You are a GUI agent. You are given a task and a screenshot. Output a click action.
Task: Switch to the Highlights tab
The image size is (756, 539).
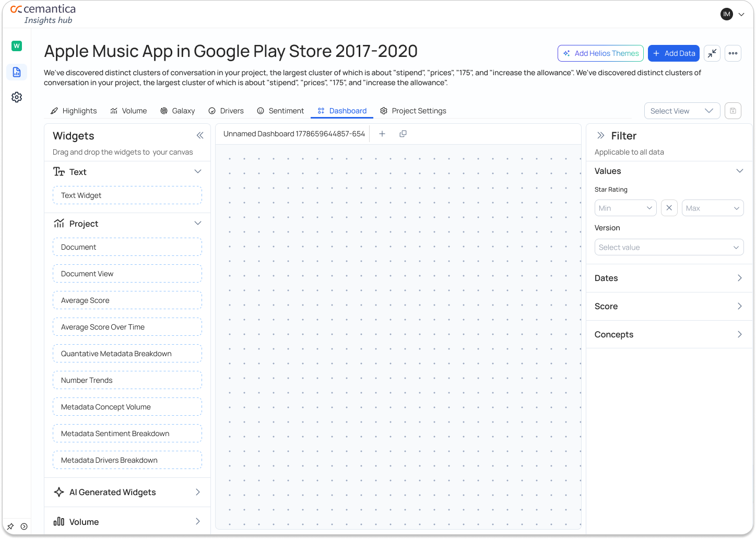(74, 111)
